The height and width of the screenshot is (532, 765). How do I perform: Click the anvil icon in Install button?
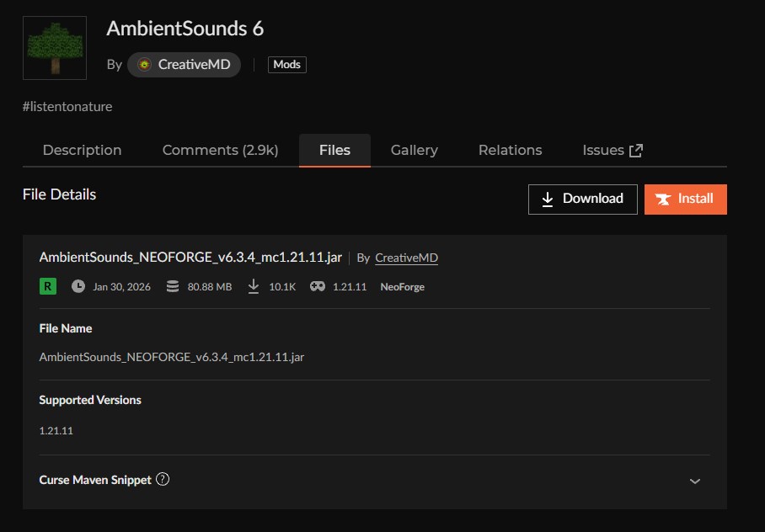pyautogui.click(x=665, y=199)
